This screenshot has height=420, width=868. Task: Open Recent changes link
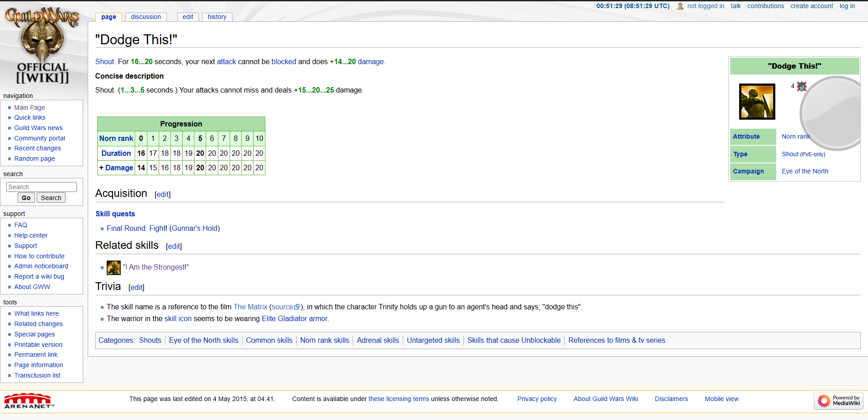point(37,148)
